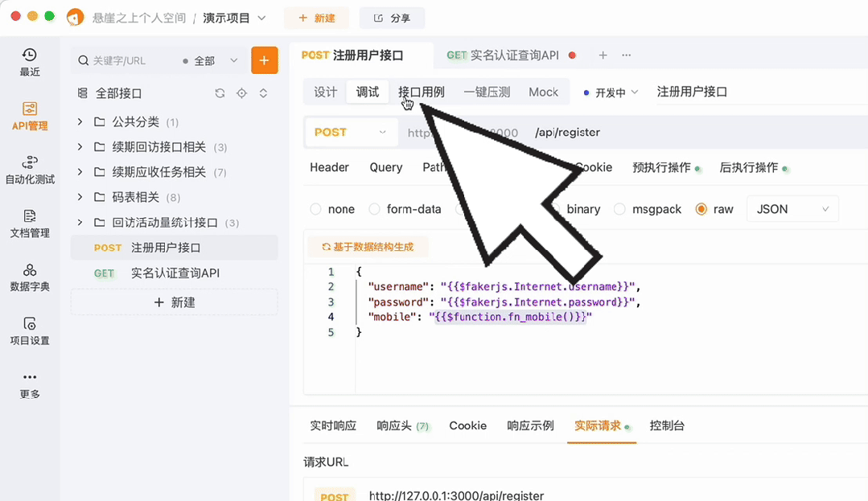The height and width of the screenshot is (501, 868).
Task: Refresh the API list with the refresh icon
Action: (x=219, y=92)
